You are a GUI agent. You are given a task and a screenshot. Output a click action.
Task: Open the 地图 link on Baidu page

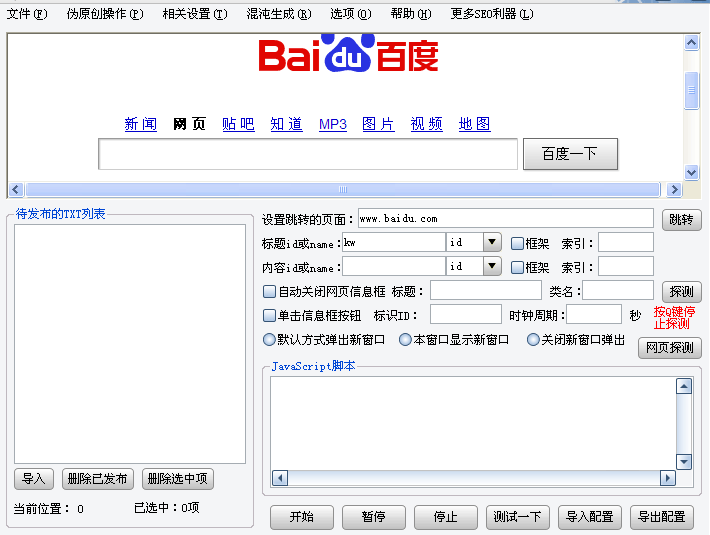475,124
